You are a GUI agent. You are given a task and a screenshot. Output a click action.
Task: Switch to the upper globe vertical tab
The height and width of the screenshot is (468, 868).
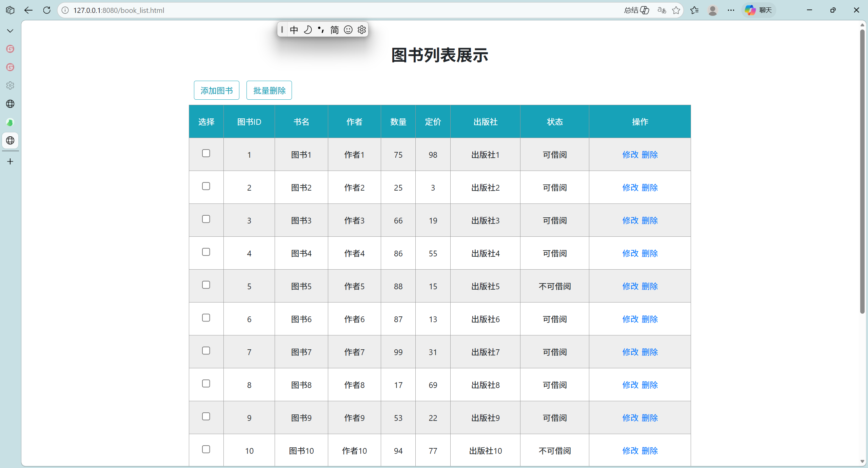tap(10, 104)
